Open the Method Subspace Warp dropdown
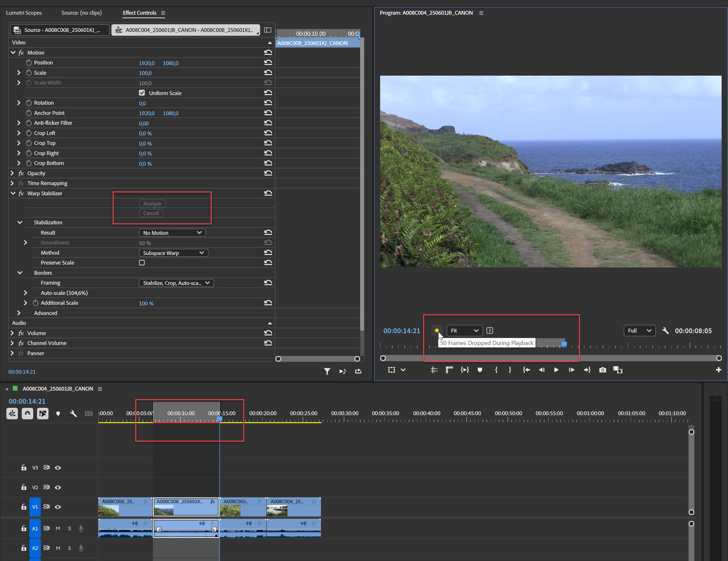 173,253
